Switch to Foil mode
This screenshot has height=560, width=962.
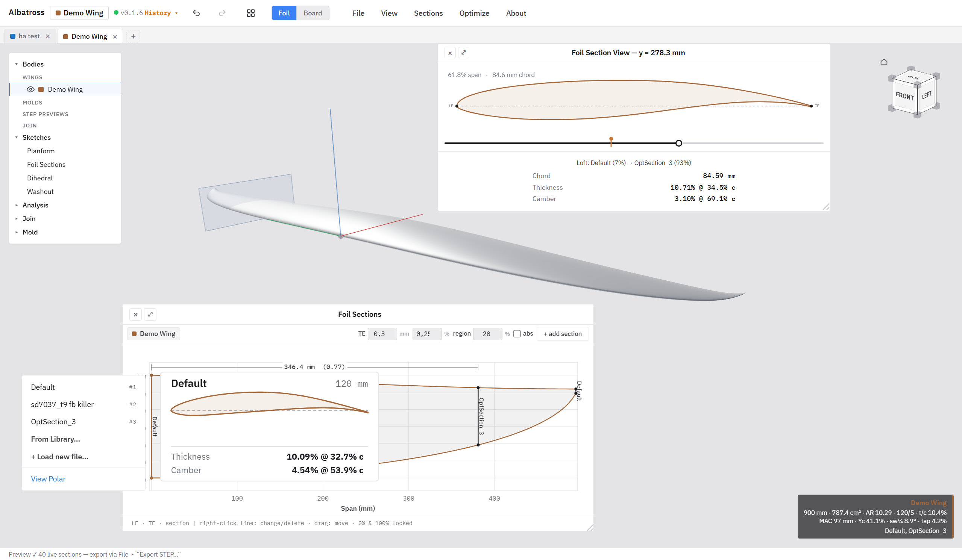pos(284,13)
